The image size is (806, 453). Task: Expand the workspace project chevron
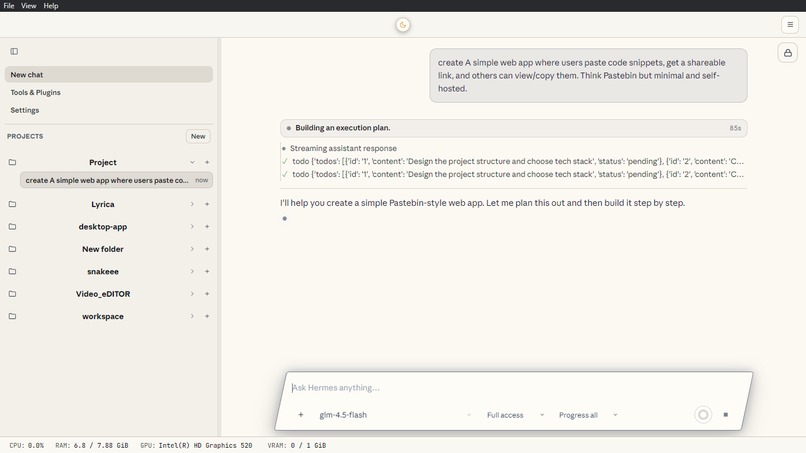[x=192, y=316]
